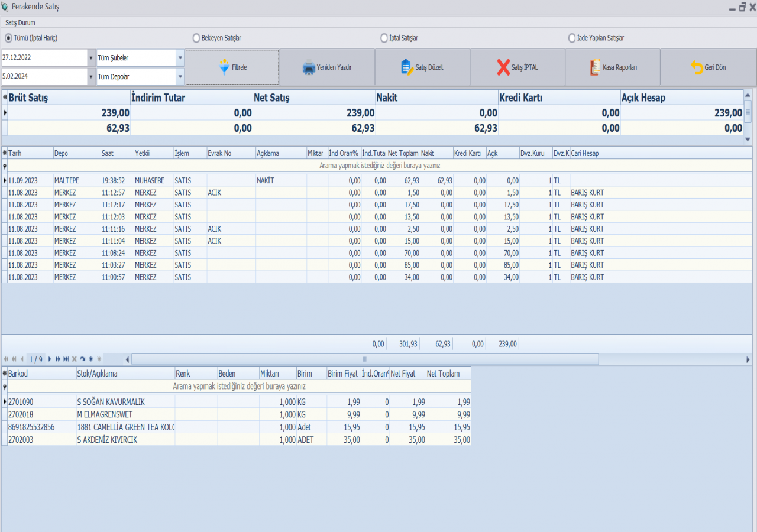Click the greyed-out asterisk in record navigator
Screen dimensions: 757x532
(99, 359)
